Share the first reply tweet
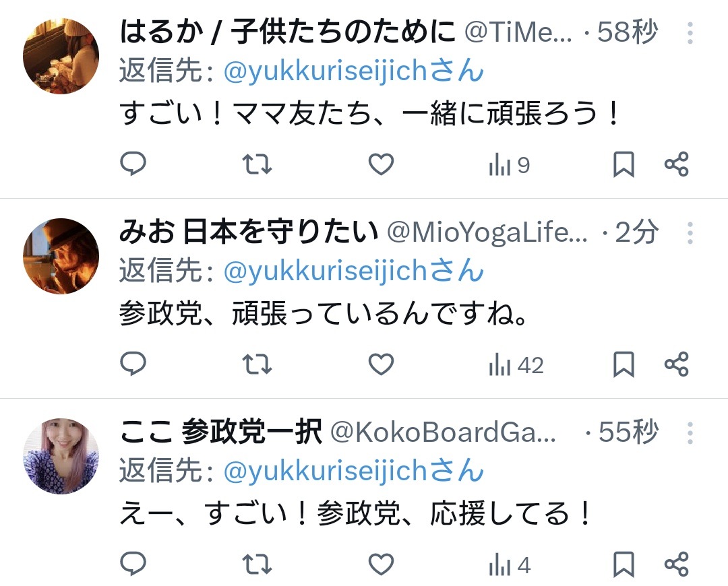728x586 pixels. click(x=677, y=164)
